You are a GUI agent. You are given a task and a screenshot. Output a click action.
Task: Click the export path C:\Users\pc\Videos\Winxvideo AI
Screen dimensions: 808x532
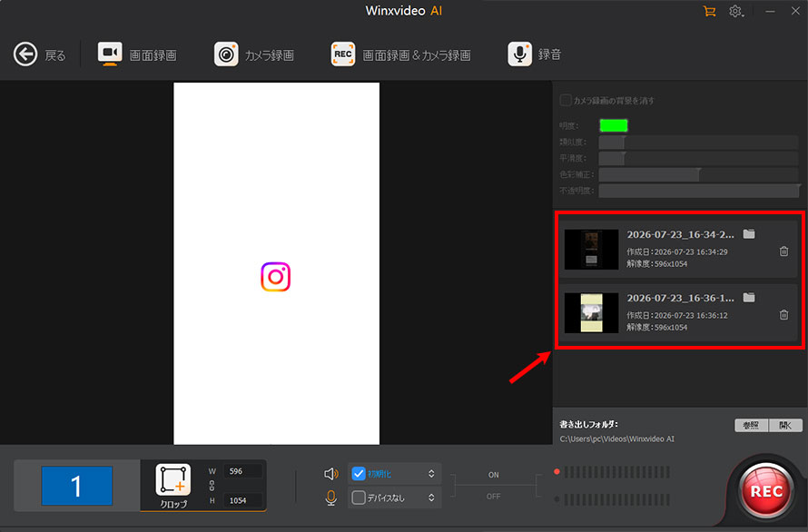[616, 439]
